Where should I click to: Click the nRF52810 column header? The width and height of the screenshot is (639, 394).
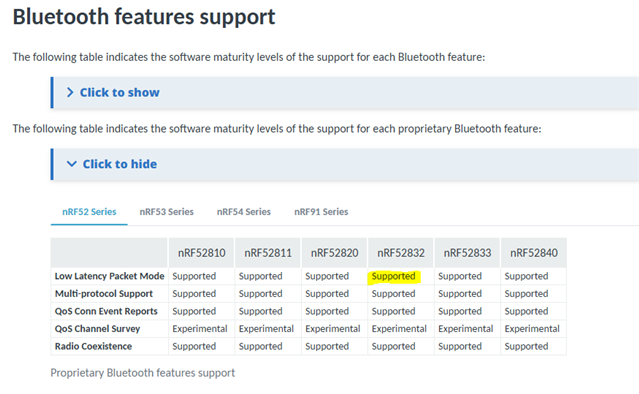[202, 253]
